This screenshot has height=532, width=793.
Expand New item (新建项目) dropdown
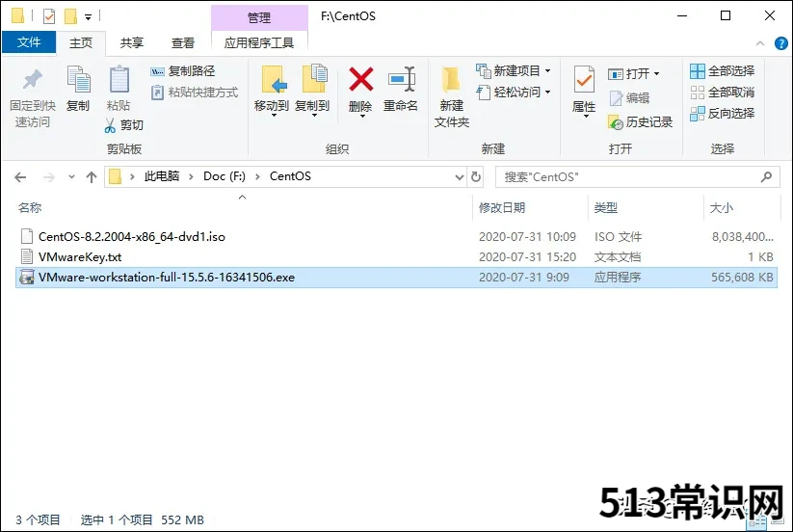pyautogui.click(x=547, y=70)
